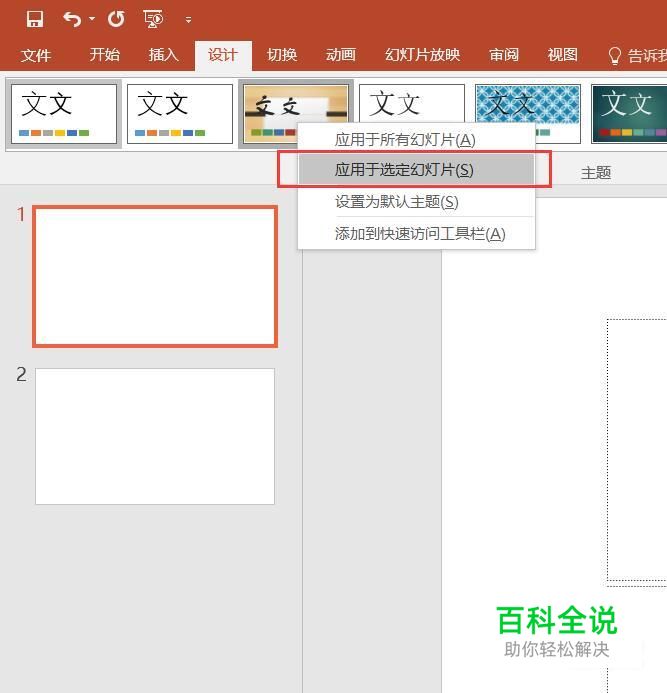This screenshot has height=693, width=667.
Task: Select slide 2 thumbnail in slide panel
Action: point(155,436)
